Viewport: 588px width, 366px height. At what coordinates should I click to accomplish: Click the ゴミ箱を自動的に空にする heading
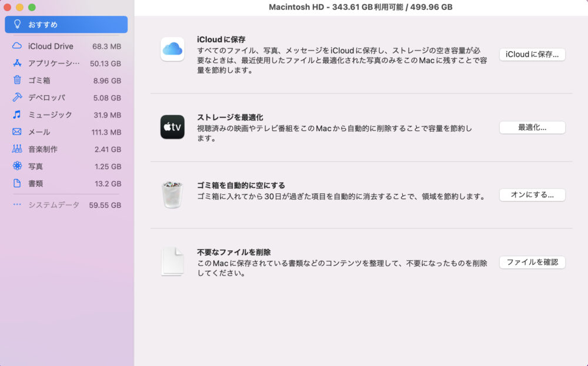(240, 185)
